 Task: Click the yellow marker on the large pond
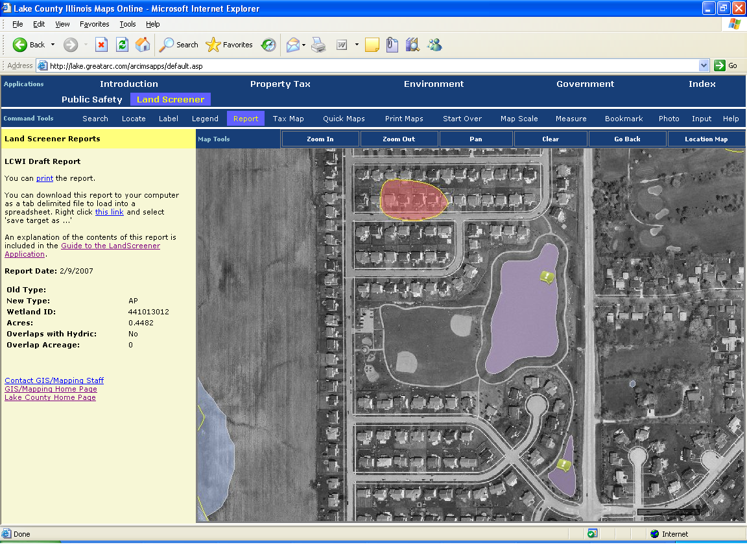click(x=548, y=277)
